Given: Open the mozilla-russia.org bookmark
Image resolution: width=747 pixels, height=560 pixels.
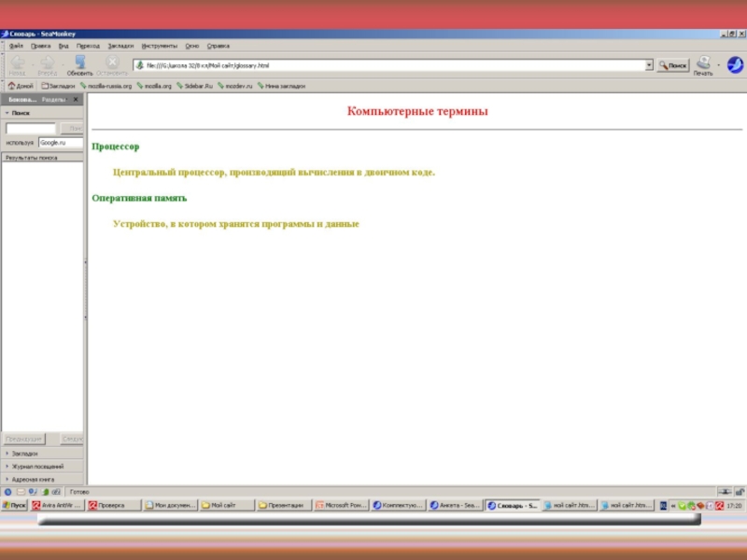Looking at the screenshot, I should [x=106, y=86].
